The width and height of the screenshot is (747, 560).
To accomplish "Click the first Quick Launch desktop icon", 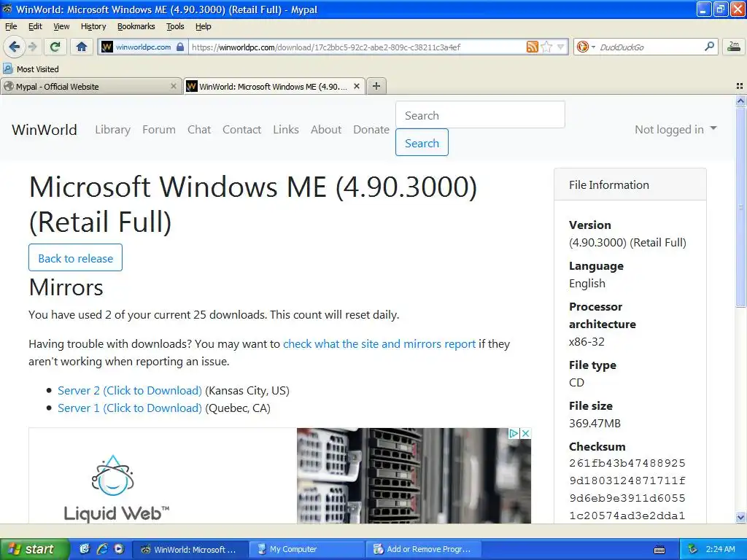I will tap(85, 549).
